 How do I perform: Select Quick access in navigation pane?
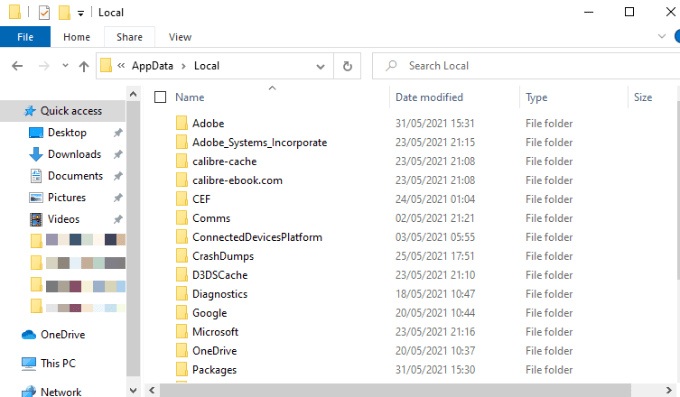pyautogui.click(x=63, y=111)
